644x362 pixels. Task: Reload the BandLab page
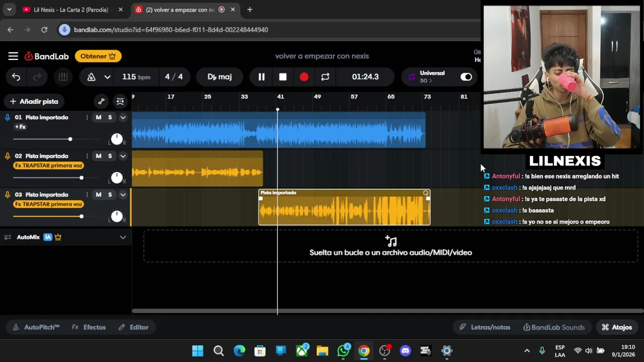pos(44,30)
